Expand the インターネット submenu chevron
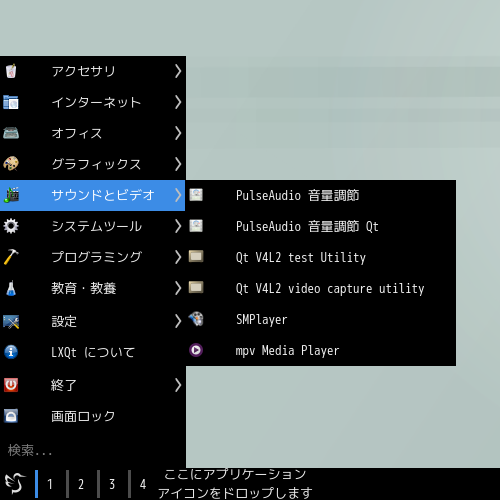The height and width of the screenshot is (500, 500). click(x=178, y=102)
